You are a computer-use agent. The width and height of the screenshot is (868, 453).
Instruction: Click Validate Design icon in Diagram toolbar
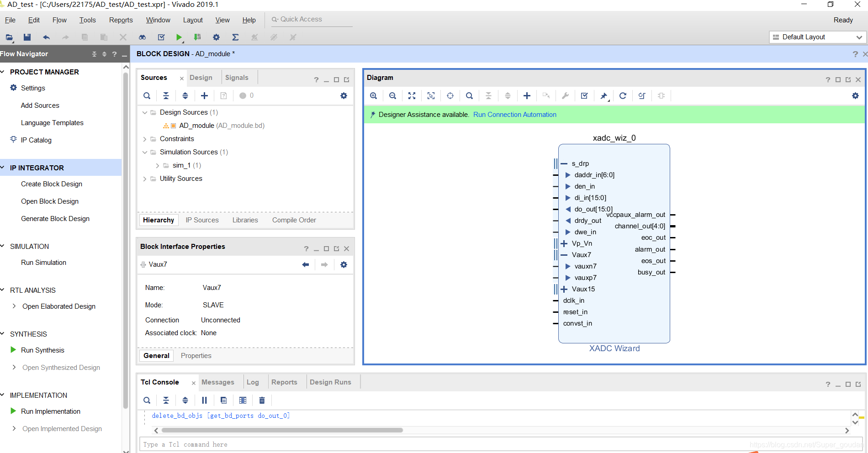pyautogui.click(x=584, y=95)
